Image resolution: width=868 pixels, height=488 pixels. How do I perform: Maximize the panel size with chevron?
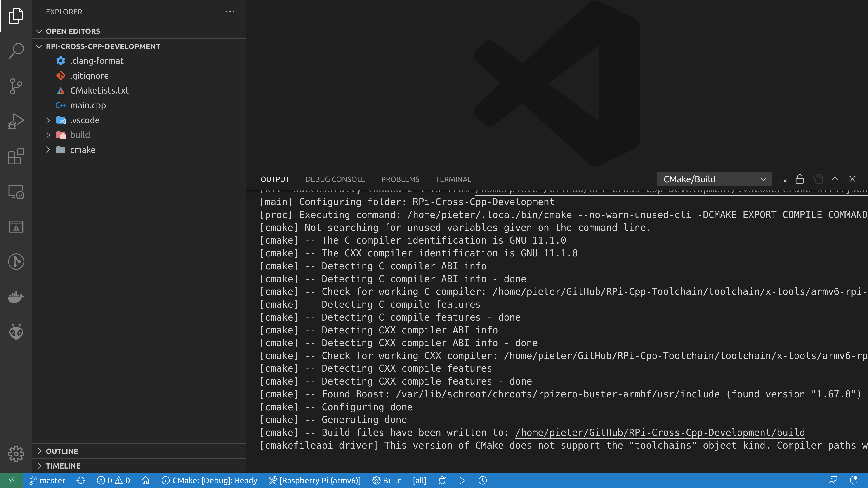[835, 179]
